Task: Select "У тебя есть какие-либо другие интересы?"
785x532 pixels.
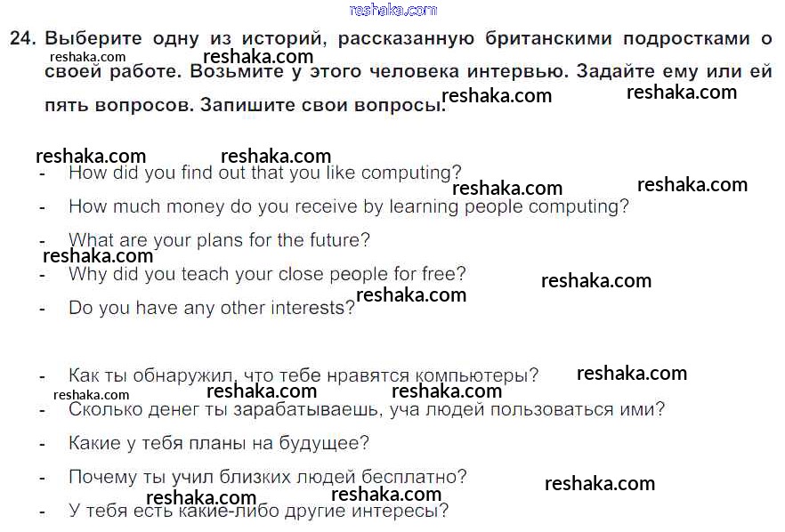Action: [x=258, y=511]
